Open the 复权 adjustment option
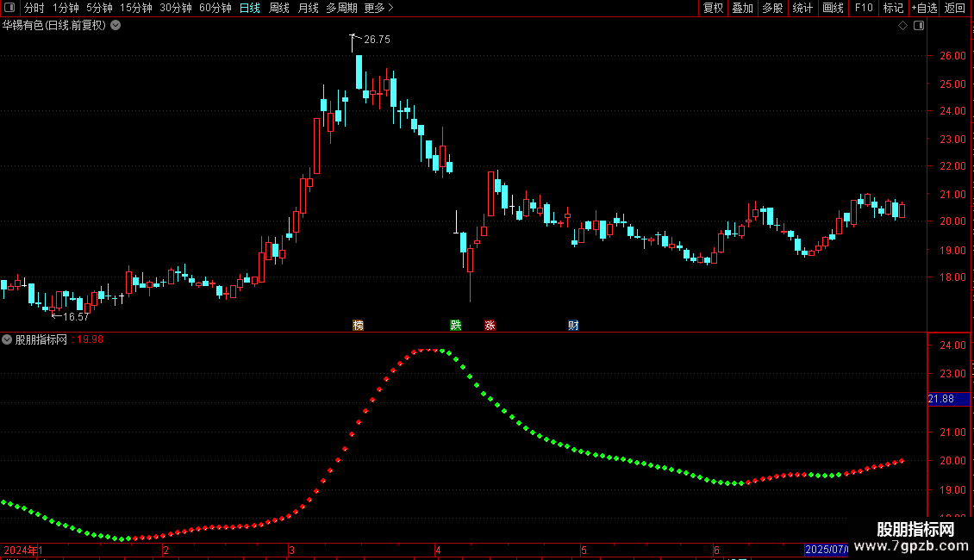974x560 pixels. tap(713, 8)
